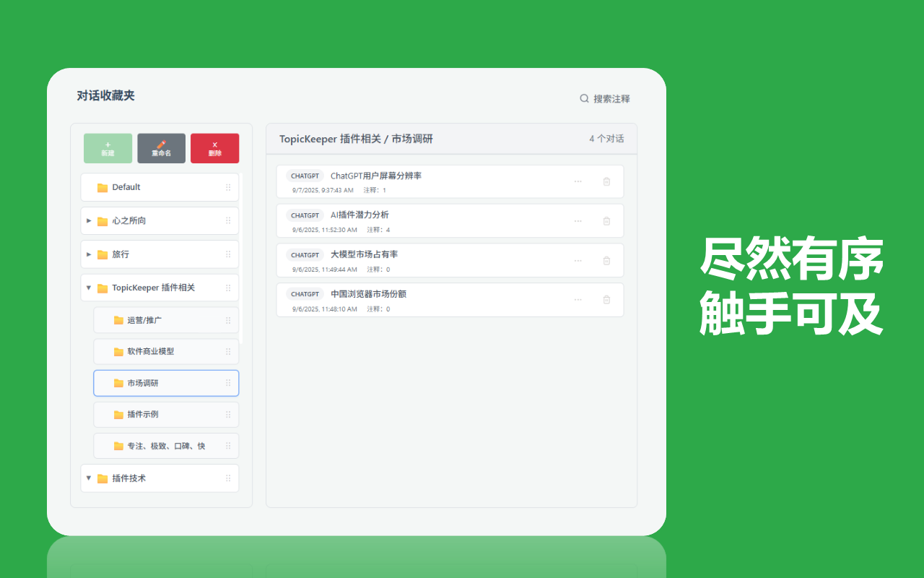
Task: Click the folder icon beside 市场调研
Action: pos(118,383)
